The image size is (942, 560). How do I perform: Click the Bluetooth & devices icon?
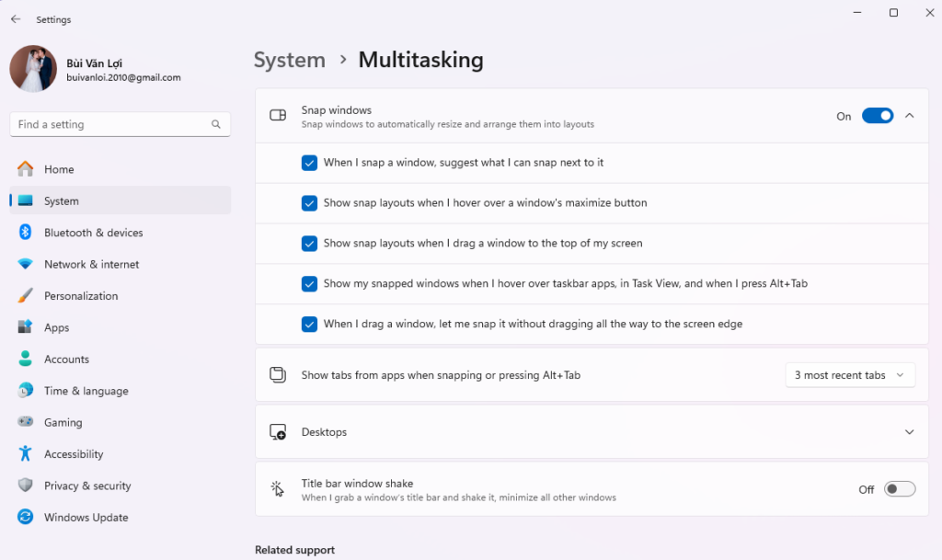coord(26,233)
